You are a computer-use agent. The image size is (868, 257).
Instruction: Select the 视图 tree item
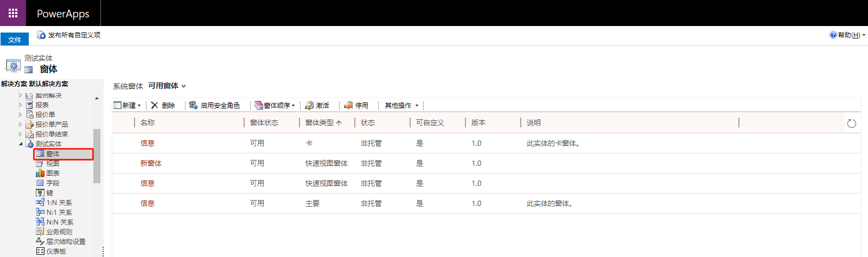(53, 163)
